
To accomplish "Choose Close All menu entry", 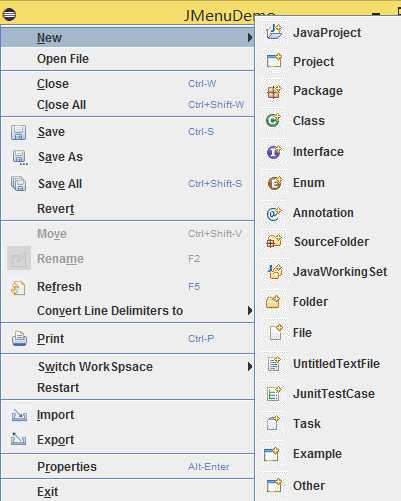I will click(127, 105).
